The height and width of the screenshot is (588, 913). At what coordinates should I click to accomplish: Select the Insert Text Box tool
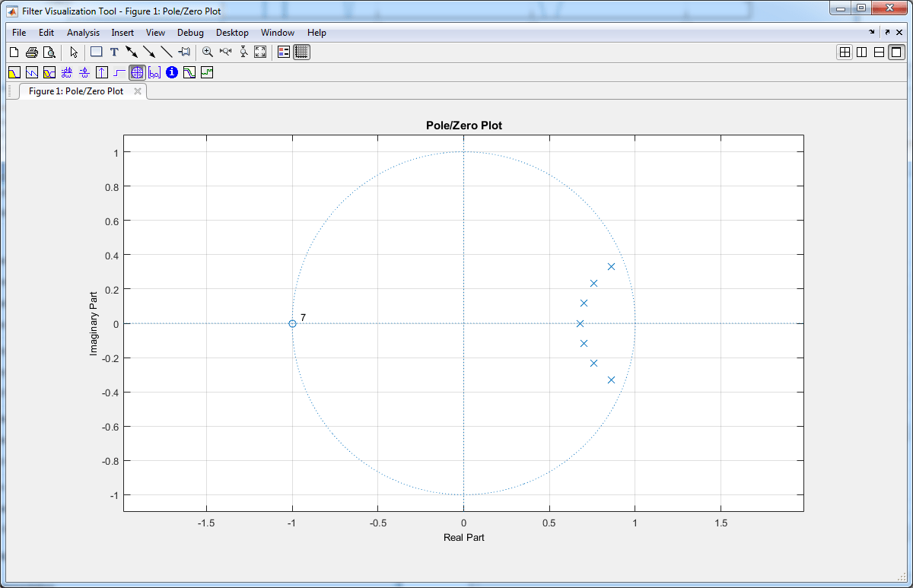(114, 52)
